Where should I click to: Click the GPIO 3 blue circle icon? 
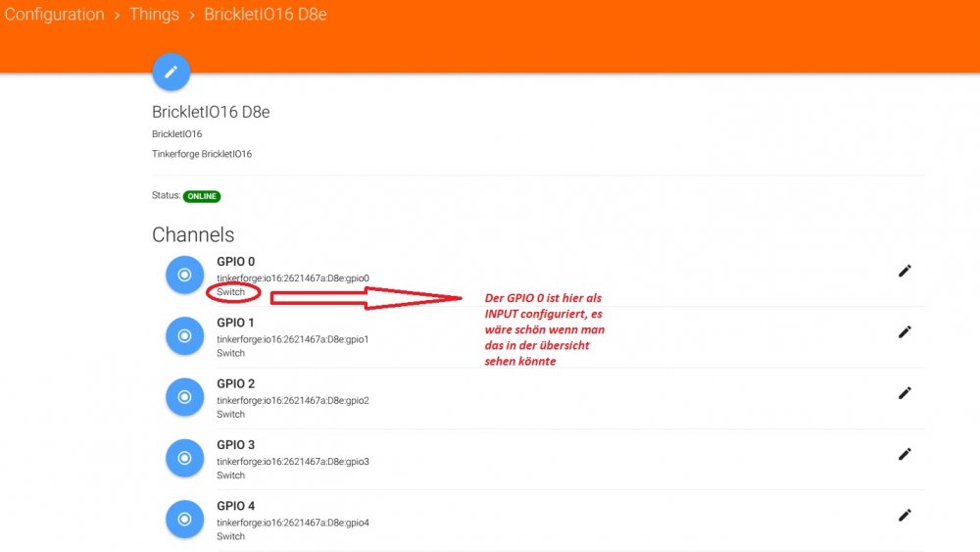click(184, 458)
